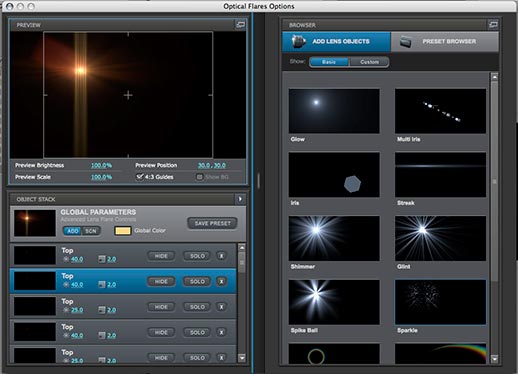Click the flare center in preview
This screenshot has height=374, width=518.
[80, 70]
